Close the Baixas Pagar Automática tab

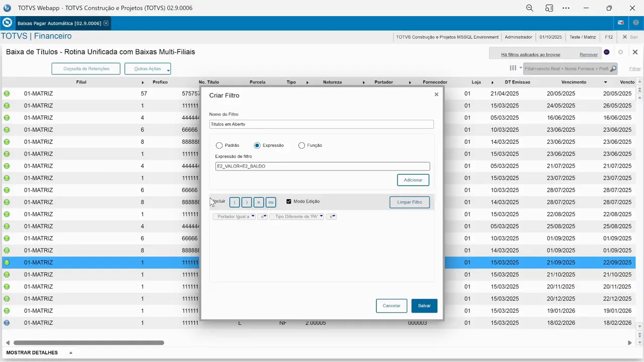pos(106,23)
